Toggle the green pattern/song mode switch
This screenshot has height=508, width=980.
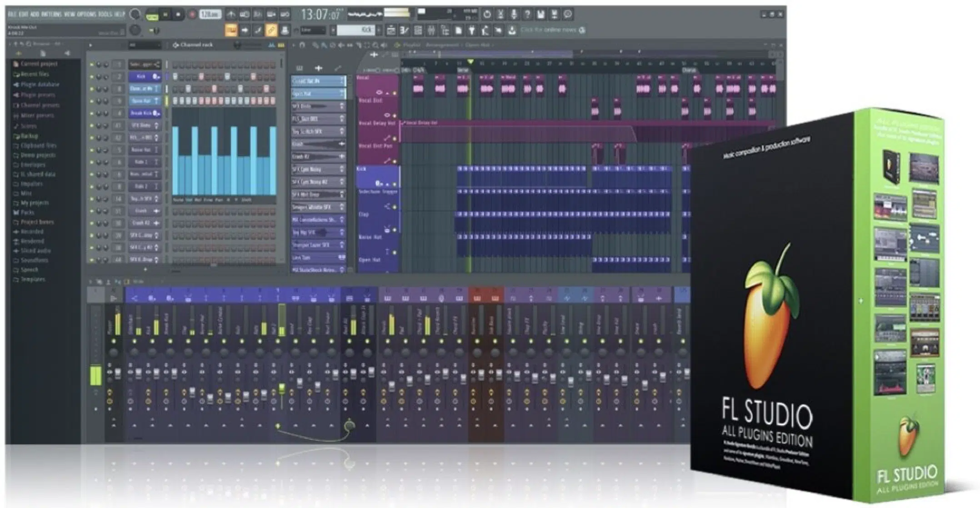[x=152, y=15]
